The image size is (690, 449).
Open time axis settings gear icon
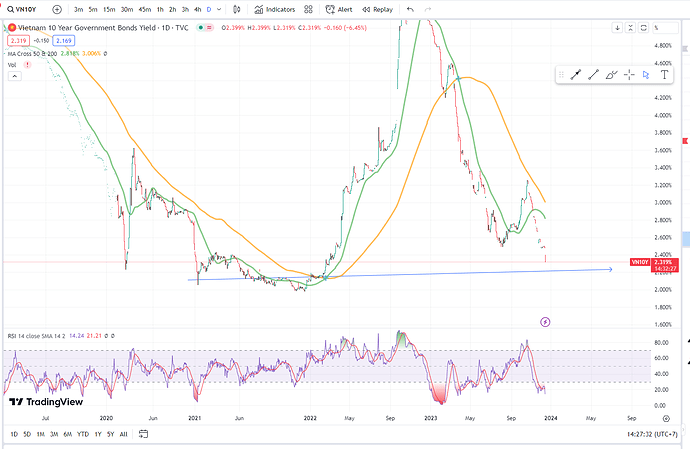666,418
